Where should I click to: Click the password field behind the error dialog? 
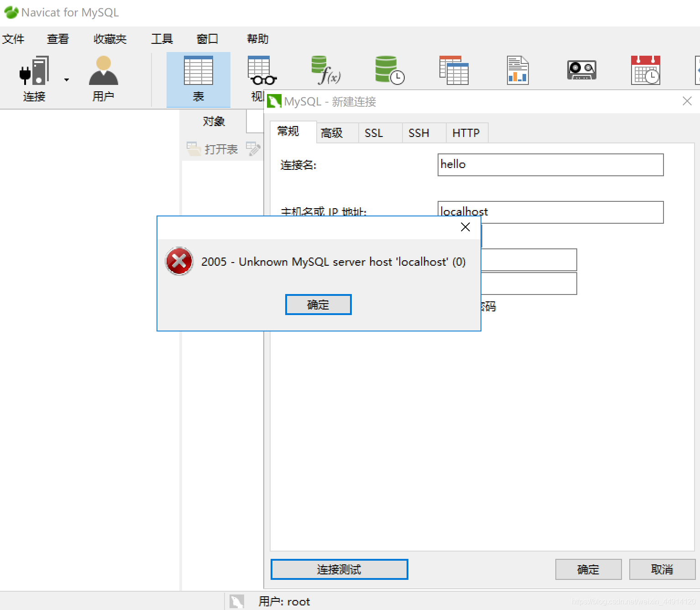pyautogui.click(x=529, y=284)
